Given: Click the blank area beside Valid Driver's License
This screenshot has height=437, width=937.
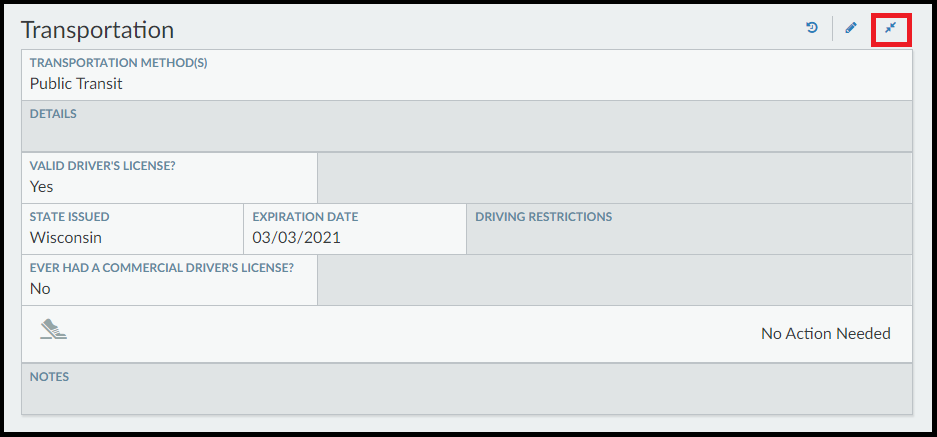Looking at the screenshot, I should click(x=614, y=178).
